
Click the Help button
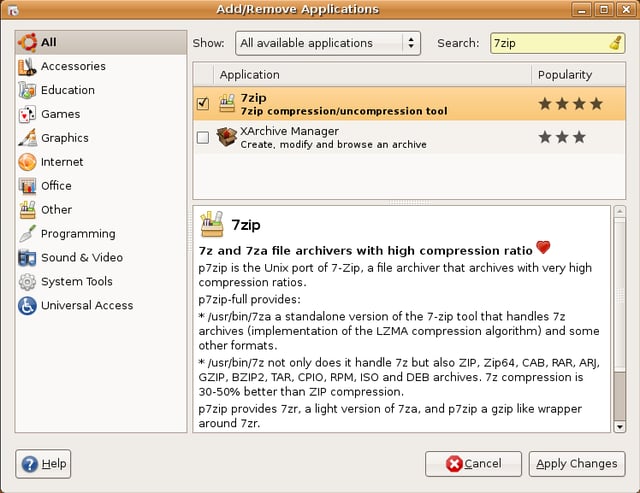(x=43, y=464)
